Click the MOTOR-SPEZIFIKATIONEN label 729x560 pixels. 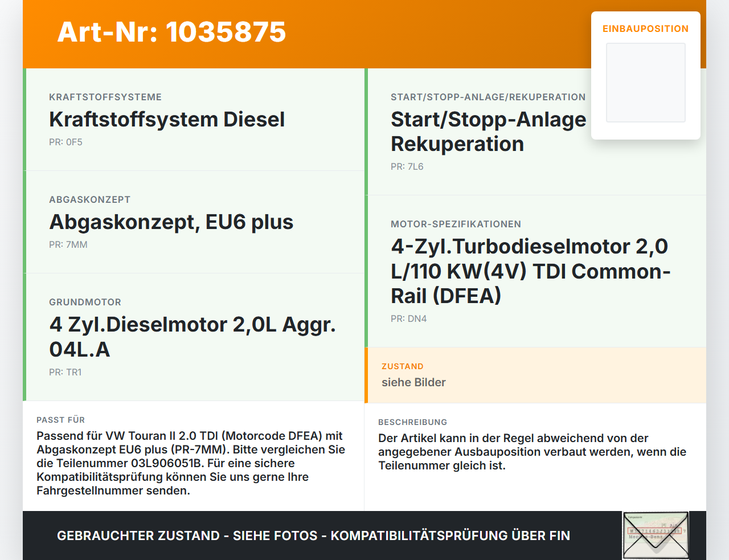tap(456, 224)
